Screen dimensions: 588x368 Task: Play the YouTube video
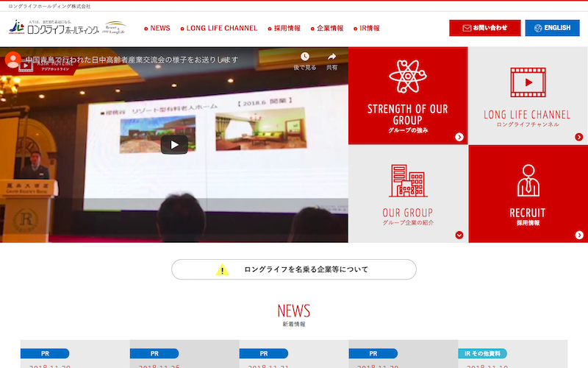[174, 144]
